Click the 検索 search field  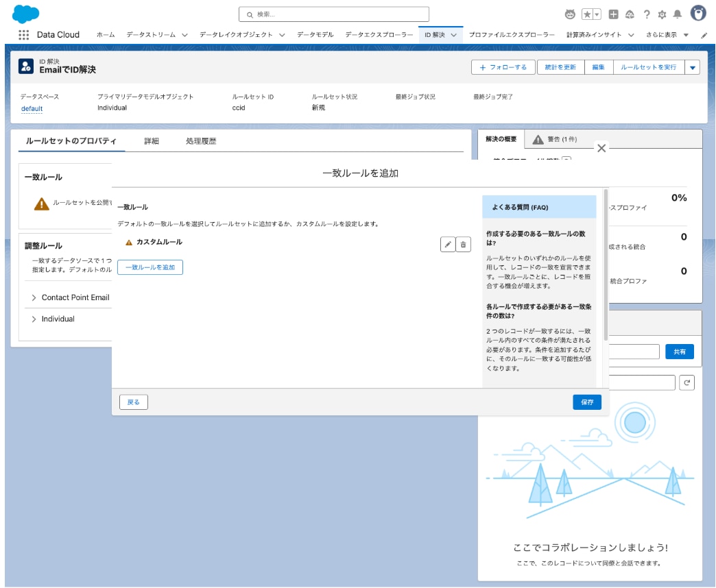click(334, 14)
